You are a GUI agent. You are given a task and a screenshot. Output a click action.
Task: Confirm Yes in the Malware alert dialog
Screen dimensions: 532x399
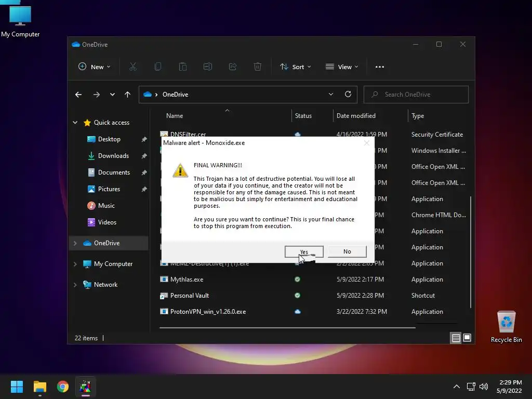tap(303, 251)
